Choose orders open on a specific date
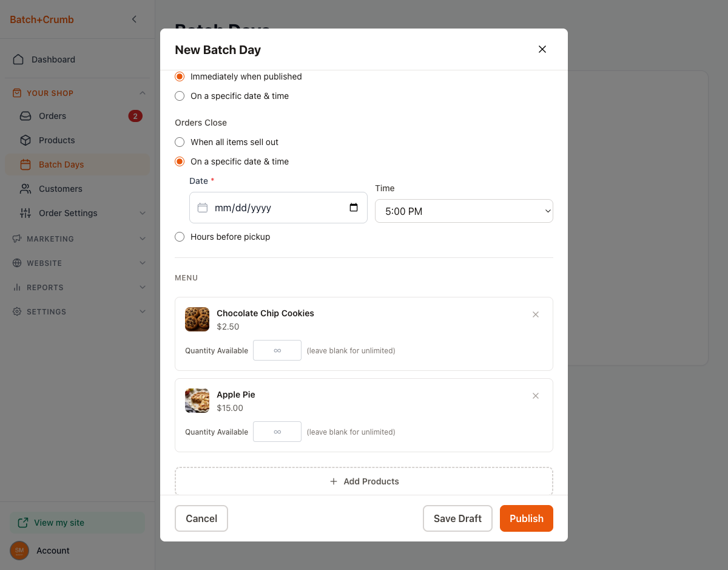Viewport: 728px width, 570px height. (x=180, y=96)
